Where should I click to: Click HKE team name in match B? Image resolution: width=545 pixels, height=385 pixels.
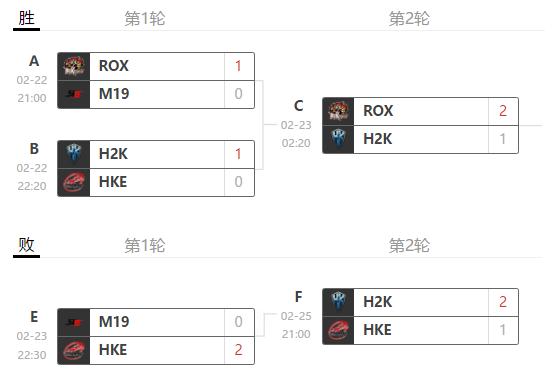113,182
